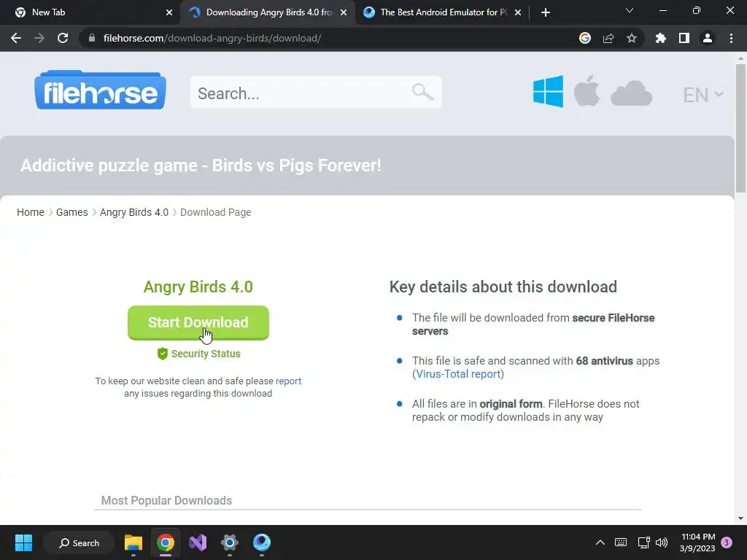Go forward to the next page
The height and width of the screenshot is (560, 747).
pyautogui.click(x=39, y=38)
